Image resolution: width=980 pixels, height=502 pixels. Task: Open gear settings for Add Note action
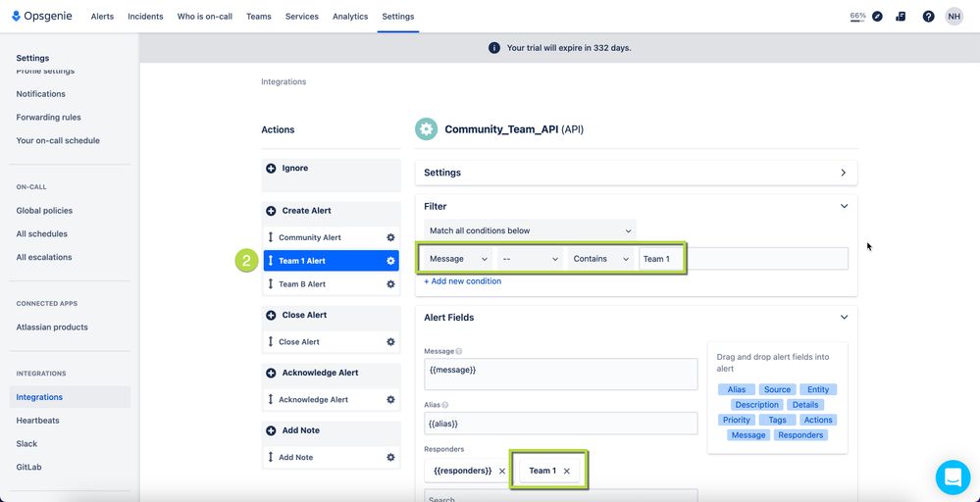tap(390, 457)
